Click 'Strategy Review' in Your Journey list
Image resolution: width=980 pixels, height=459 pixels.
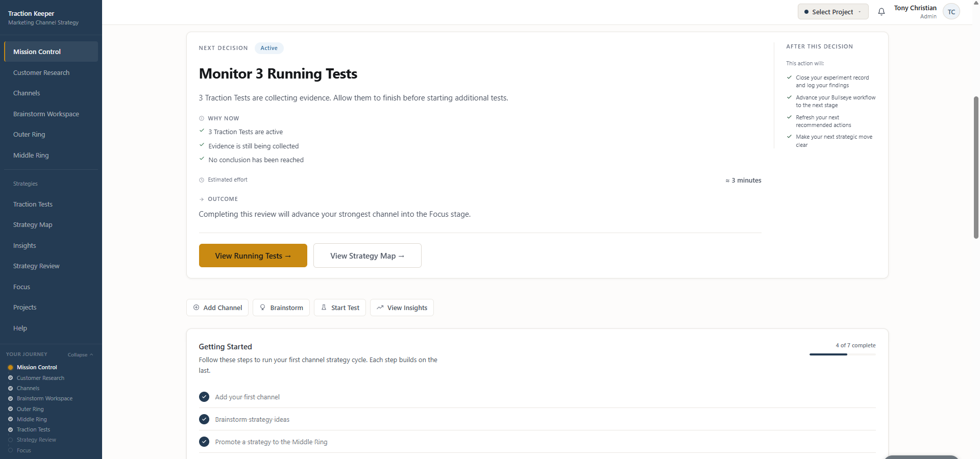pyautogui.click(x=36, y=440)
